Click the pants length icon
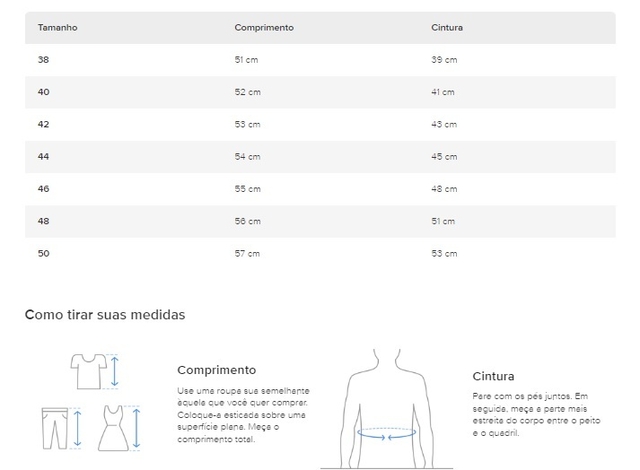The width and height of the screenshot is (640, 470). click(61, 428)
